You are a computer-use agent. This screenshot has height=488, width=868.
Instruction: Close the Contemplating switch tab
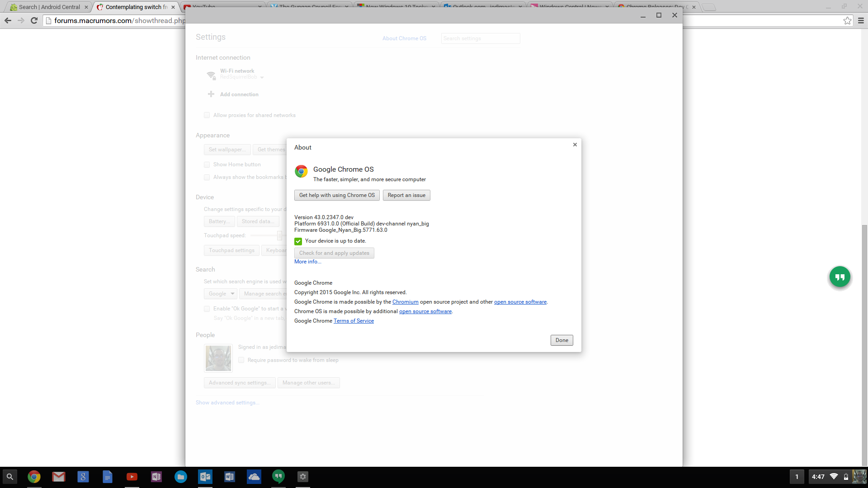[x=173, y=7]
